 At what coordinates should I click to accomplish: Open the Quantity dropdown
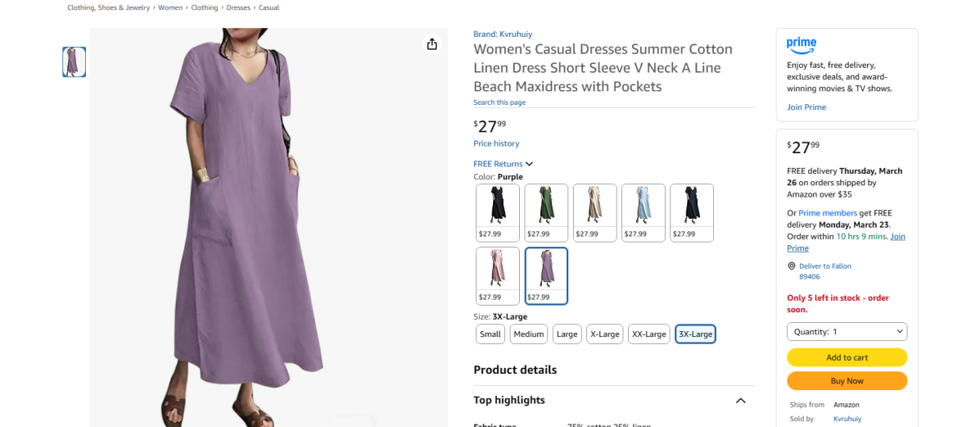click(847, 332)
